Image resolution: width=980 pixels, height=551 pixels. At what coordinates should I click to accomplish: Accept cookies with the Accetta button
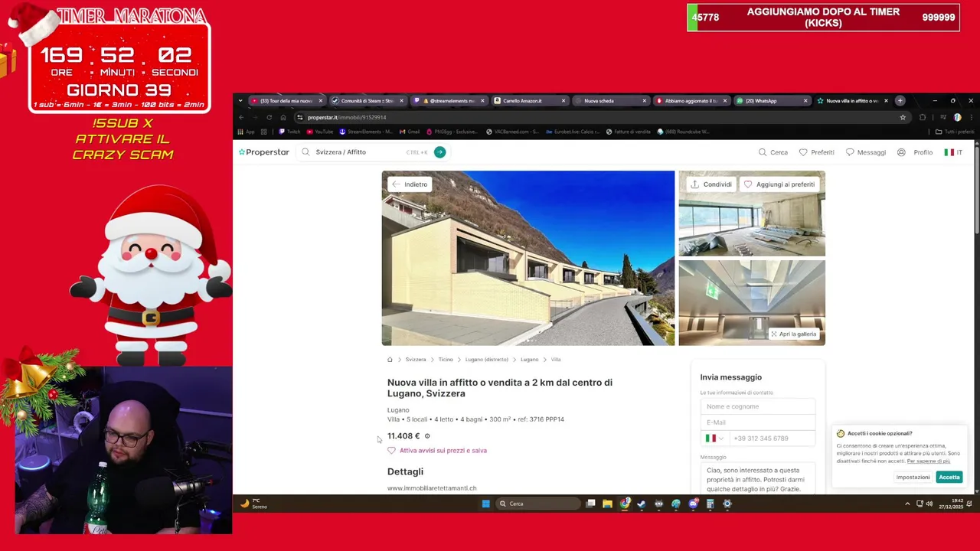pyautogui.click(x=949, y=477)
